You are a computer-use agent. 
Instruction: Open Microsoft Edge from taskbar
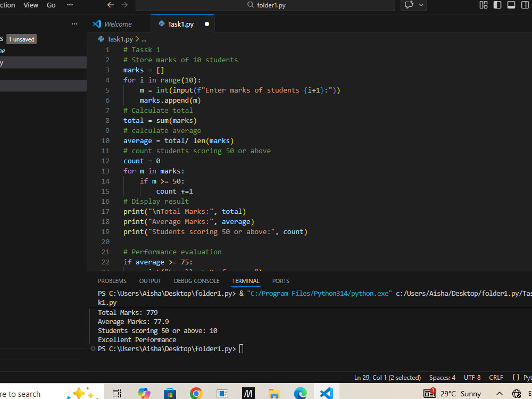(300, 394)
